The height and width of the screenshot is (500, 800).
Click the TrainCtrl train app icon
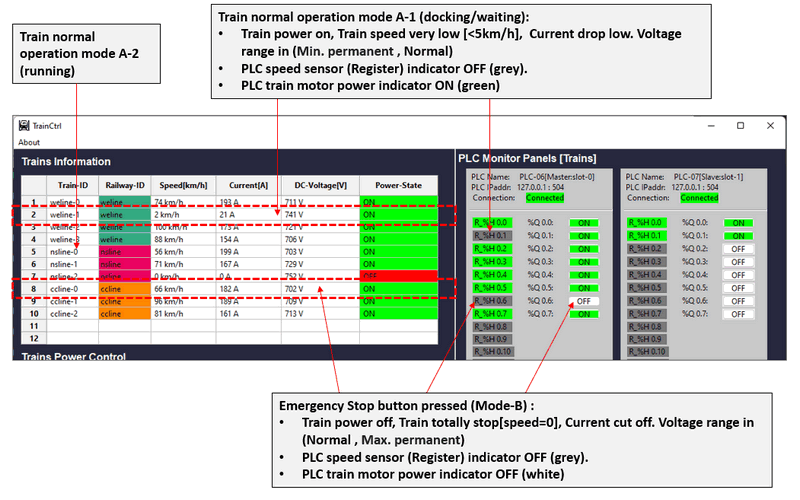tap(24, 126)
